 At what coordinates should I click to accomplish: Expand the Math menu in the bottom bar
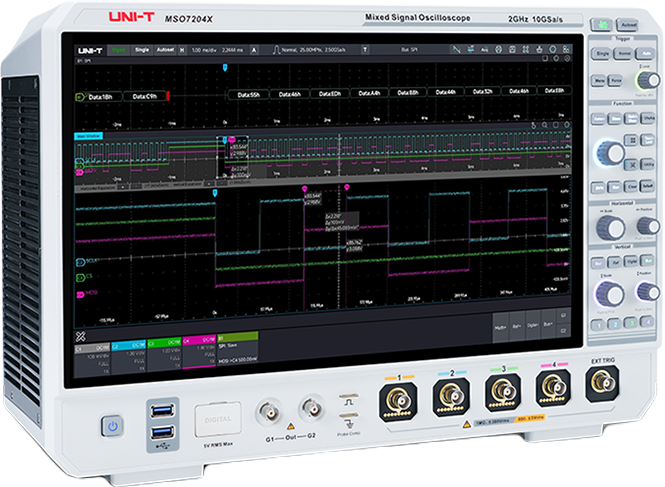coord(500,327)
